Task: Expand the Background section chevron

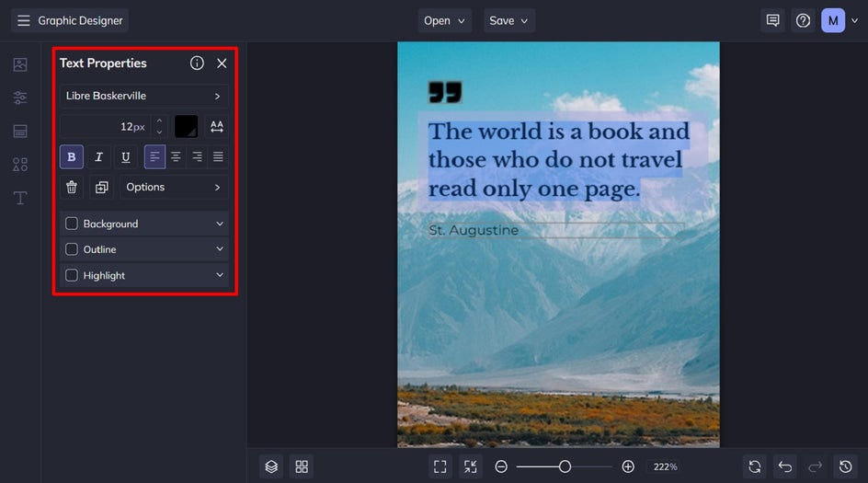Action: 220,224
